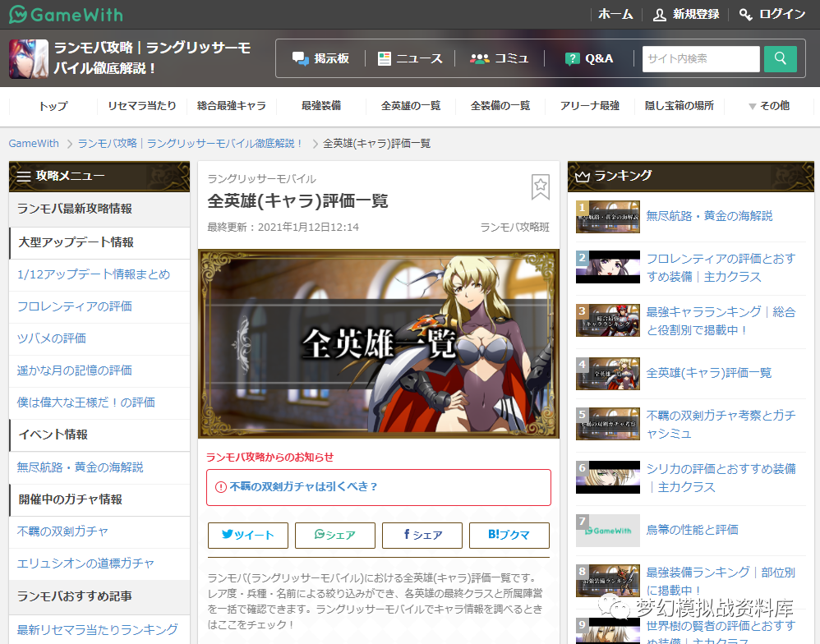Open rank 8 thumbnail 最強装備ランキング

(x=608, y=581)
